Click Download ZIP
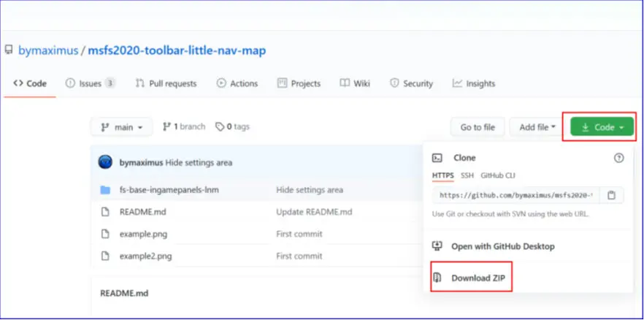The width and height of the screenshot is (644, 320). (x=478, y=278)
